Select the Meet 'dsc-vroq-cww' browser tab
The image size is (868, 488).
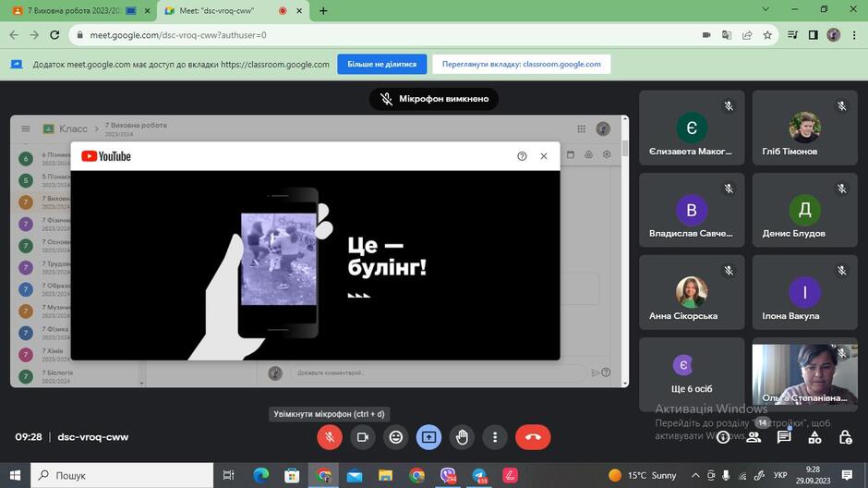point(233,10)
